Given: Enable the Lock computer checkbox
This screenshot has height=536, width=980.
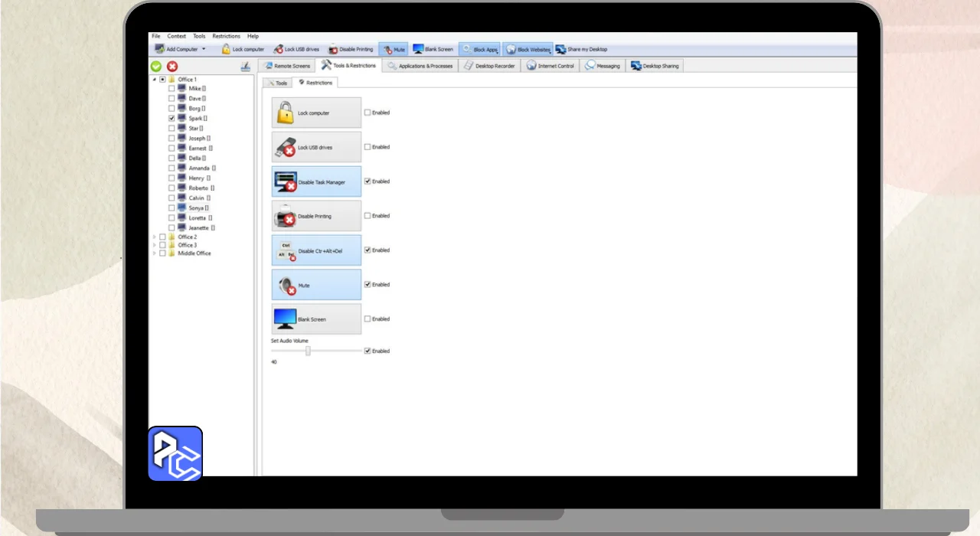Looking at the screenshot, I should (367, 113).
